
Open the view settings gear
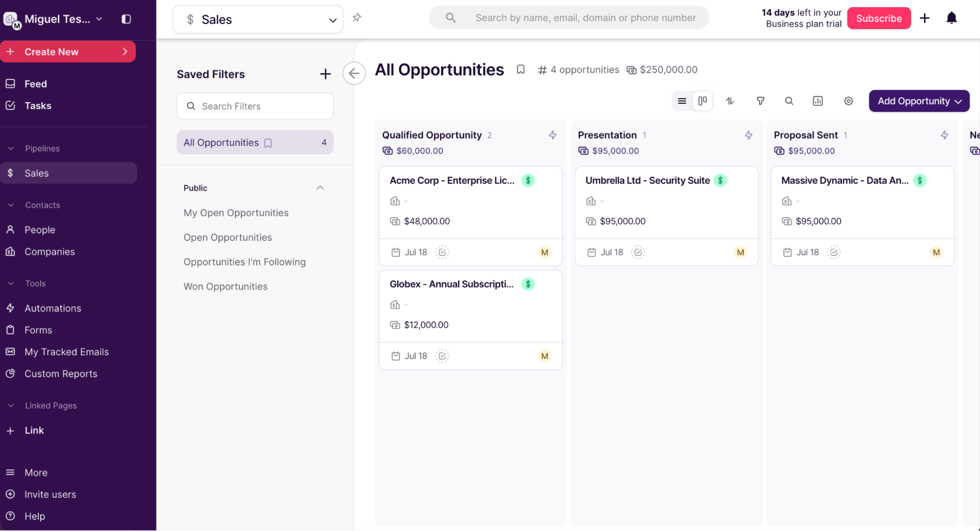(x=848, y=101)
